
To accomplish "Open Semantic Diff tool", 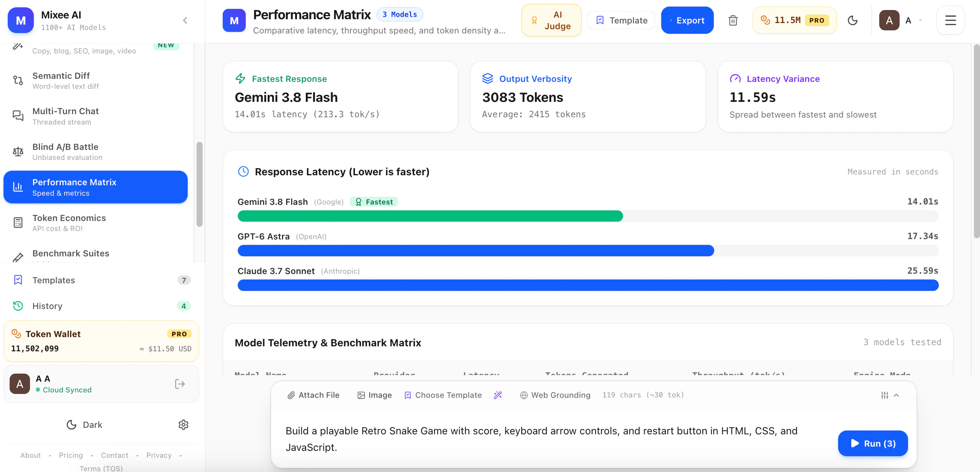I will point(95,80).
